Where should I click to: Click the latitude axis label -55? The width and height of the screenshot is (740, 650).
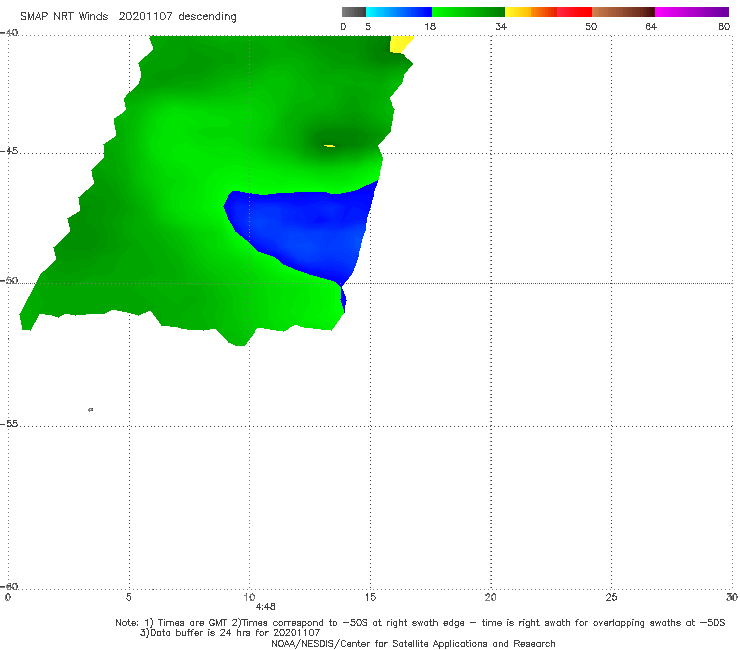click(x=9, y=423)
